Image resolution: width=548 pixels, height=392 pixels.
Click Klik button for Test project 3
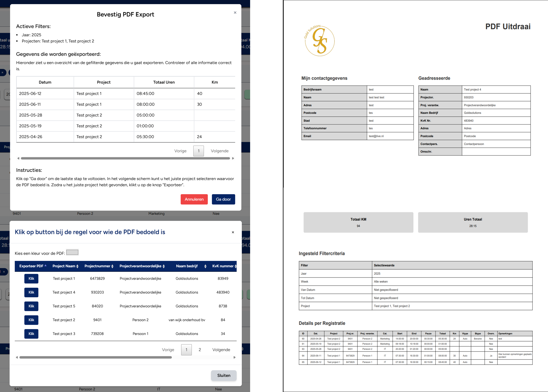(31, 334)
